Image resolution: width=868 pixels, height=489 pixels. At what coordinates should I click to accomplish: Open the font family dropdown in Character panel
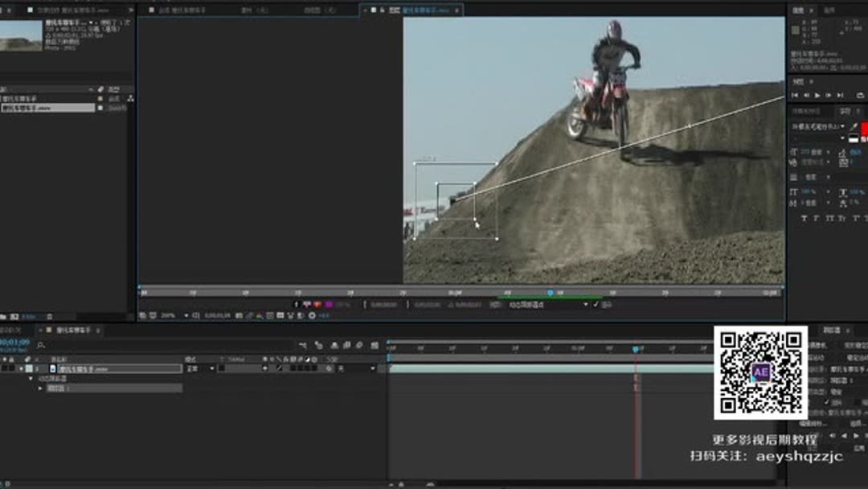[812, 127]
